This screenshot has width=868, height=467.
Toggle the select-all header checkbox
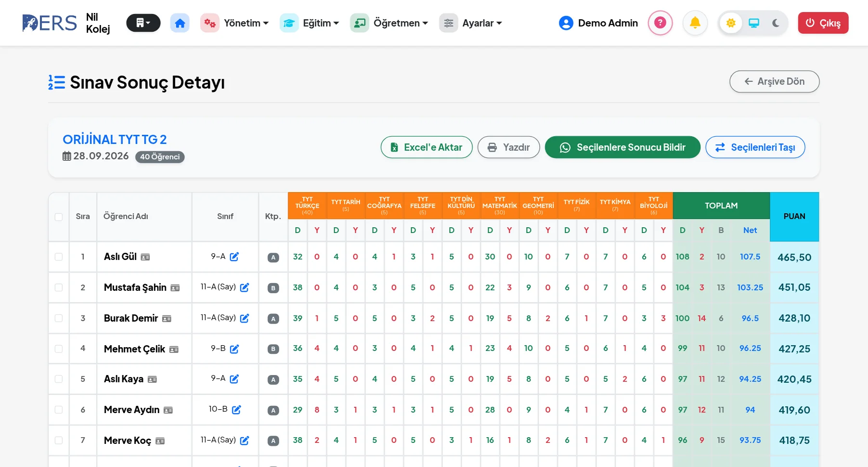(x=59, y=217)
